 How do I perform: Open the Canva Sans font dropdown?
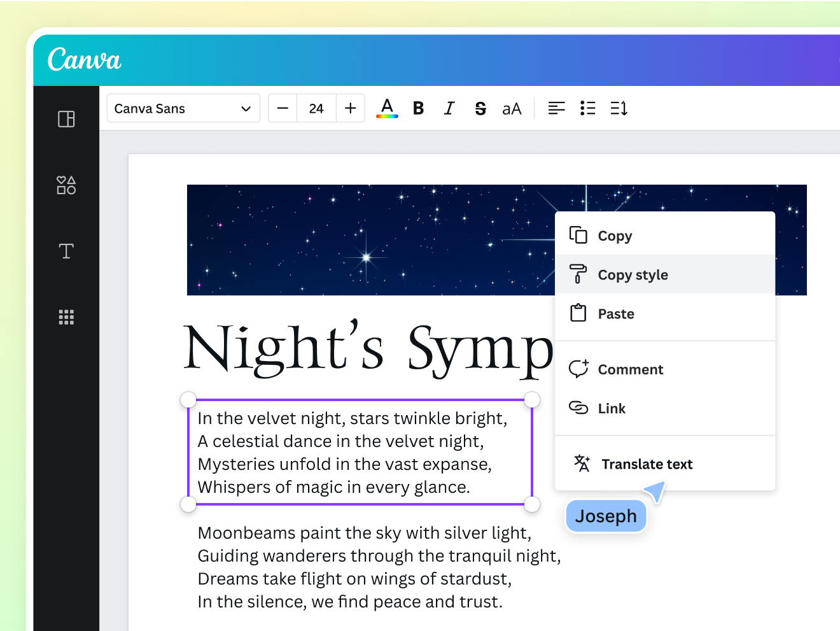(x=183, y=108)
